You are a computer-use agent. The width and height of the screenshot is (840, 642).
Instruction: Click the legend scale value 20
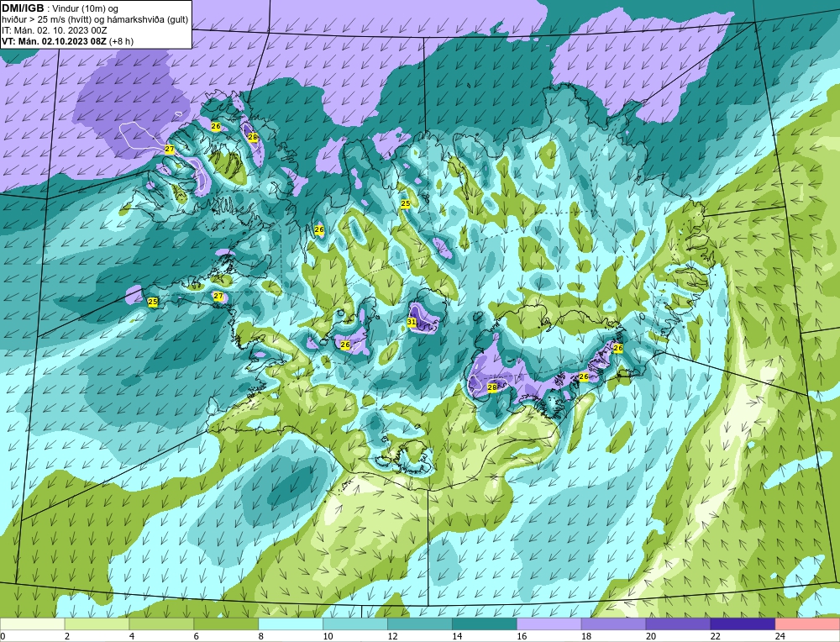coord(651,636)
